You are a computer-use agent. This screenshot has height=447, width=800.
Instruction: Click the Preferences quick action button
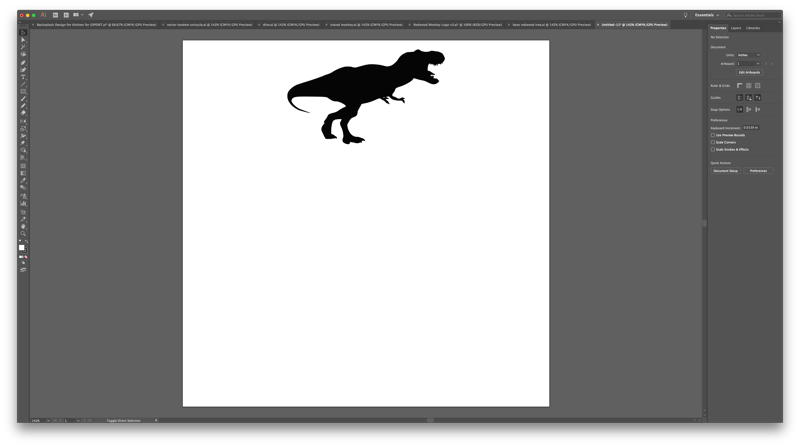(758, 171)
